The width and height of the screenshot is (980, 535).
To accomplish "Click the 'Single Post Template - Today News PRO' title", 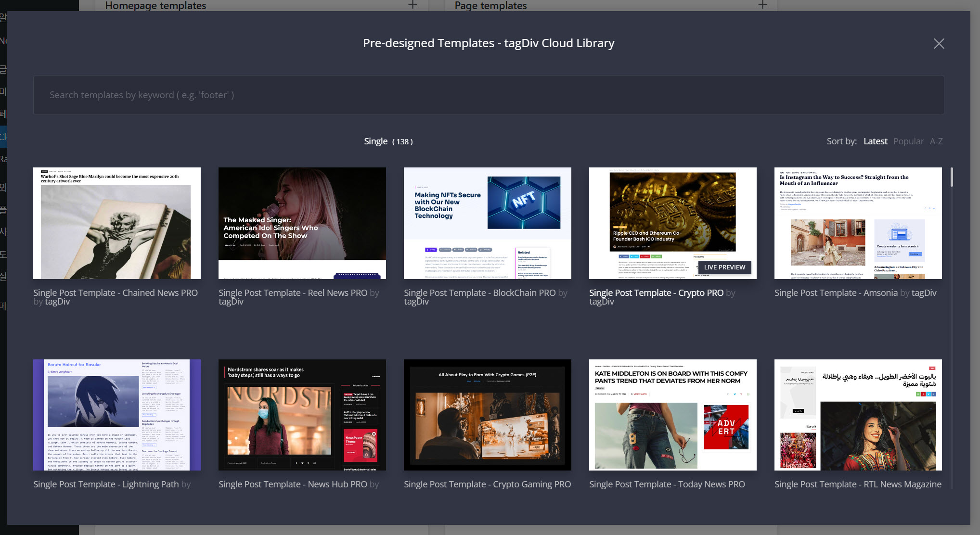I will (667, 484).
